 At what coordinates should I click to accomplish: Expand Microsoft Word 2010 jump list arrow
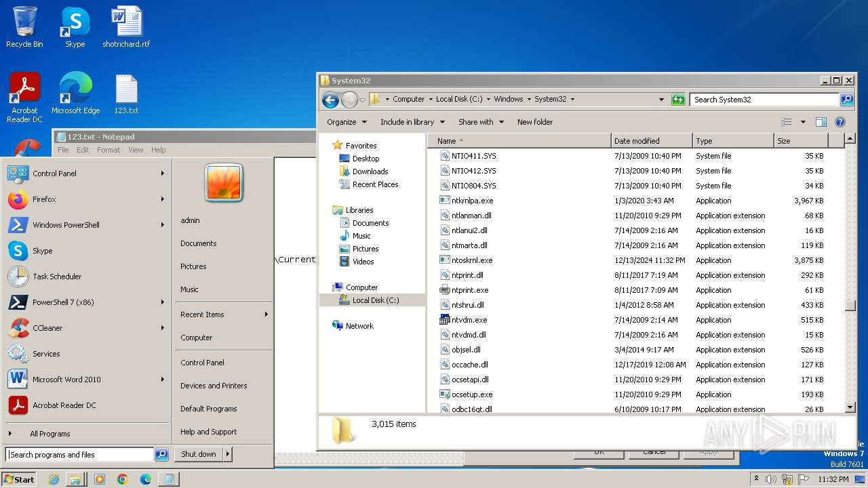tap(163, 380)
